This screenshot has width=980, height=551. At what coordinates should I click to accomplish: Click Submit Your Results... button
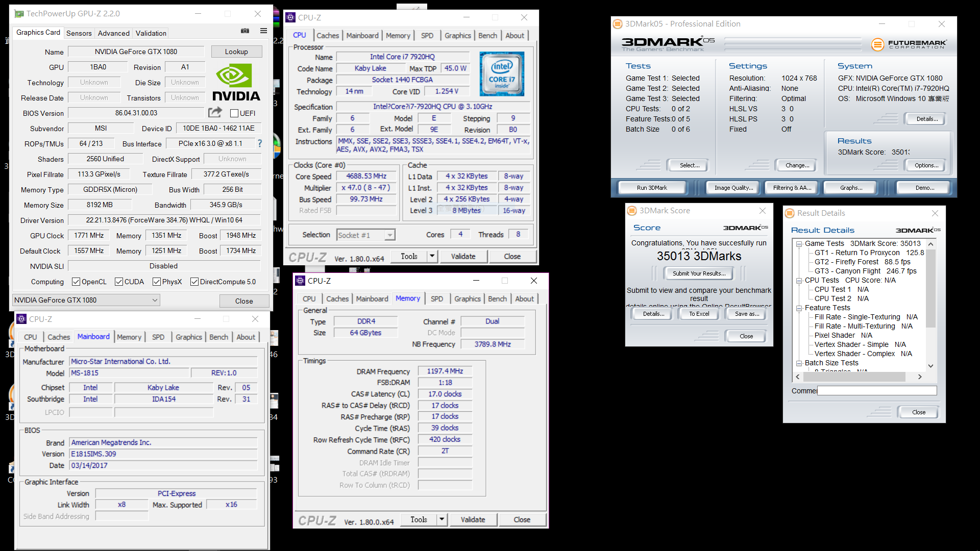coord(699,273)
